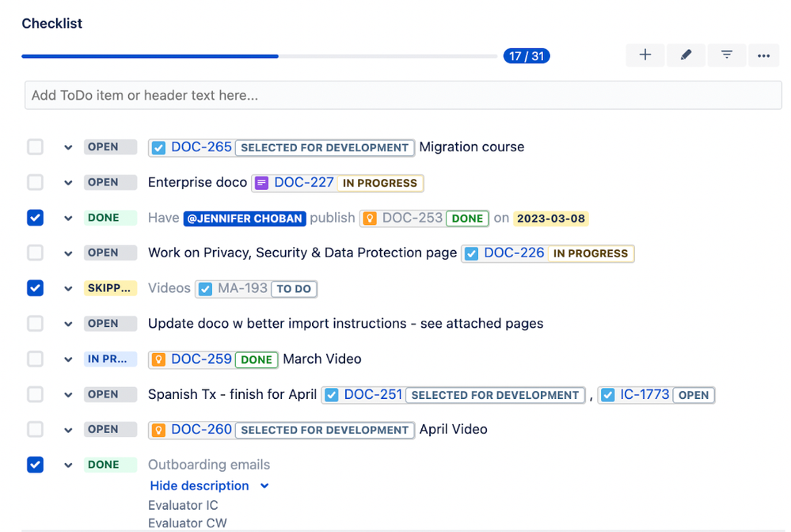The width and height of the screenshot is (791, 532).
Task: Open the ellipsis more-options icon
Action: click(764, 55)
